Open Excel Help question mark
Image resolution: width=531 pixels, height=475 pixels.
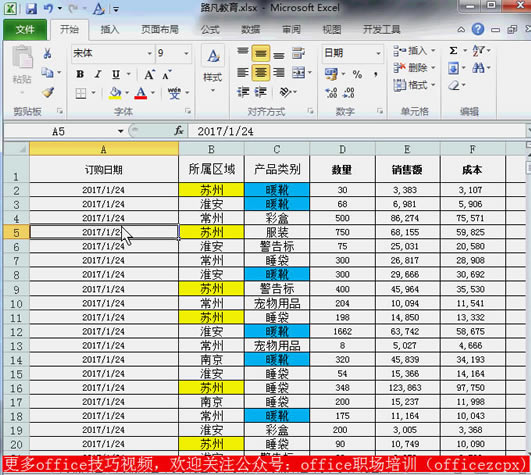pos(477,29)
